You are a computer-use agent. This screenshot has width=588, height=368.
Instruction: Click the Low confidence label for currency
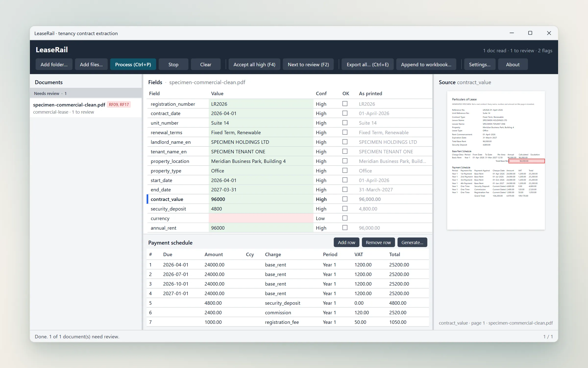tap(320, 218)
